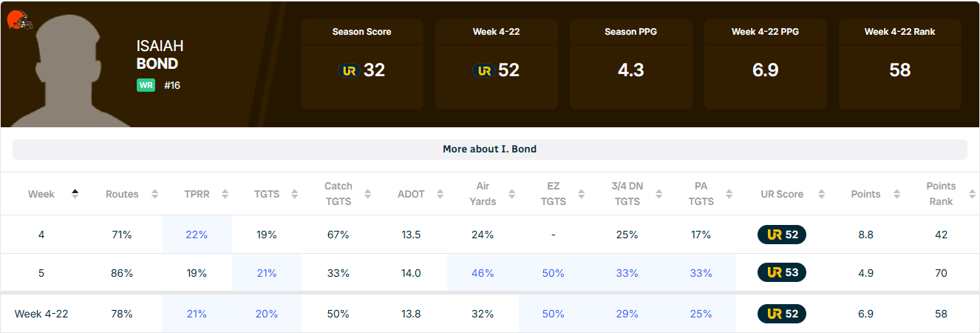Click the UR 52 badge in Week 4-22 summary row
The image size is (980, 333).
782,314
